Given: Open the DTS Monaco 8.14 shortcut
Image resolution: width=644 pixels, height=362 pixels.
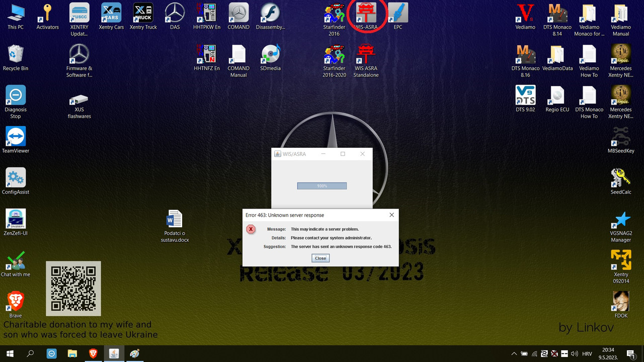Looking at the screenshot, I should (557, 19).
